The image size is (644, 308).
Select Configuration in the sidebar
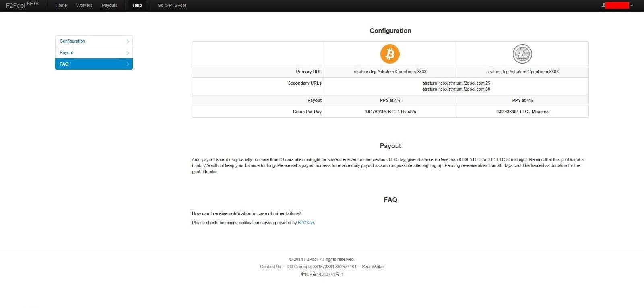tap(94, 41)
